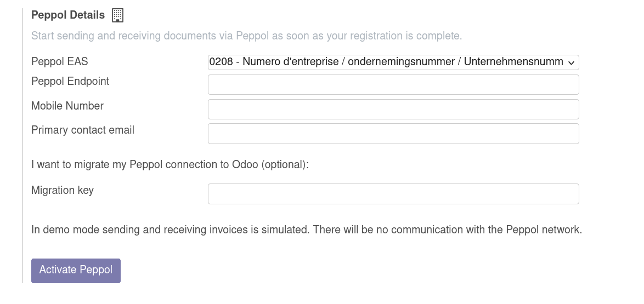
Task: Click the Peppol Details heading
Action: click(68, 15)
